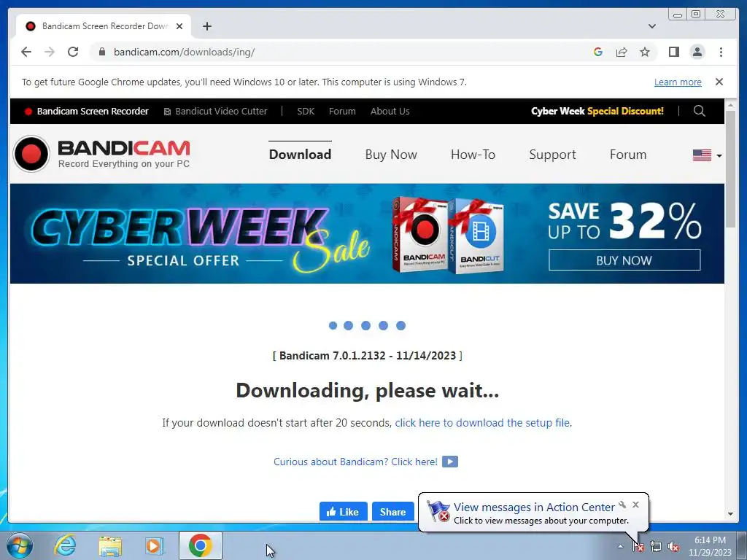
Task: View site information via the padlock icon
Action: (x=101, y=52)
